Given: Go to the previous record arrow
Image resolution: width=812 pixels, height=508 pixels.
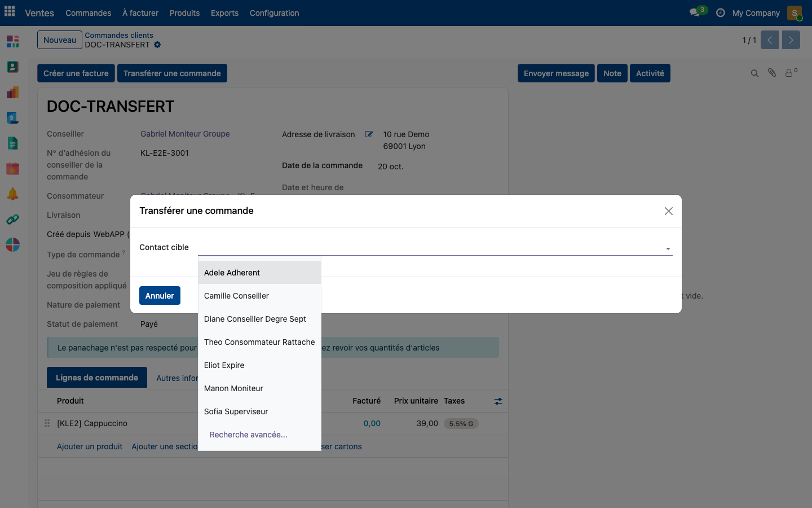Looking at the screenshot, I should [770, 40].
